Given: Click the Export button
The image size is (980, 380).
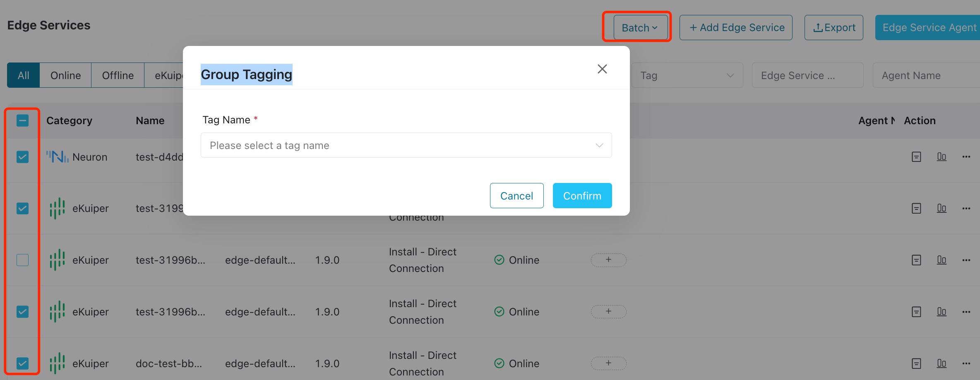Looking at the screenshot, I should (x=833, y=28).
